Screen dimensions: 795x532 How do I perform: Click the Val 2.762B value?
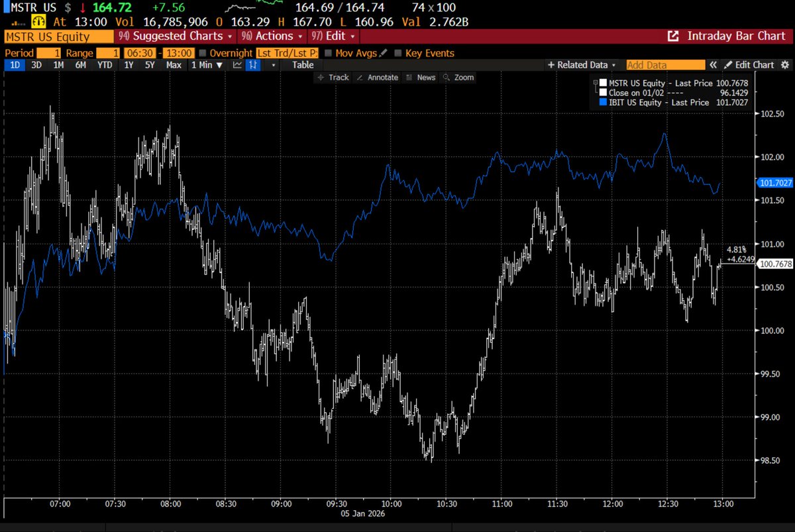click(x=437, y=22)
